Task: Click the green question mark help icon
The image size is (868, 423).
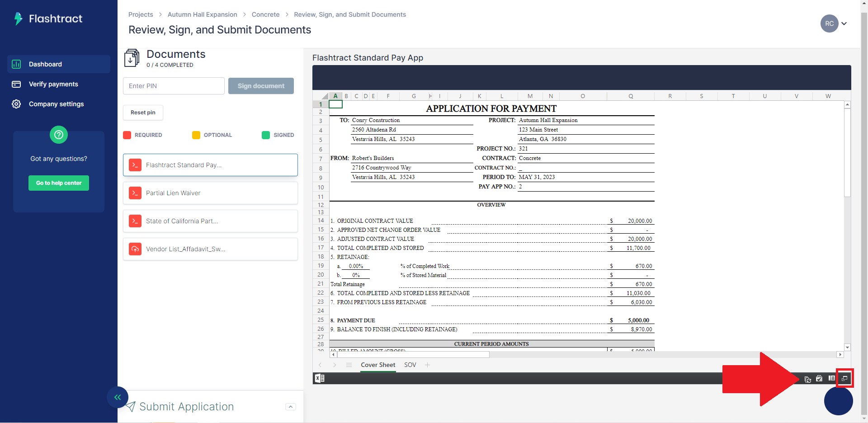Action: click(x=59, y=135)
